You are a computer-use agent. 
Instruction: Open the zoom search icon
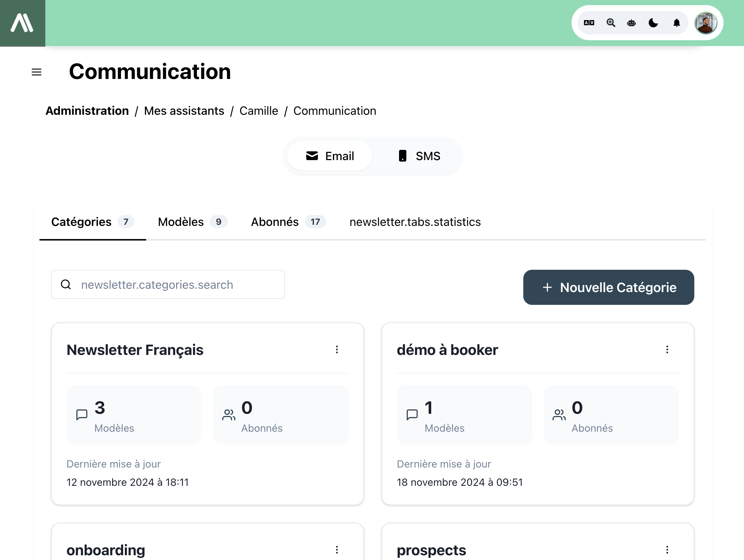[611, 23]
